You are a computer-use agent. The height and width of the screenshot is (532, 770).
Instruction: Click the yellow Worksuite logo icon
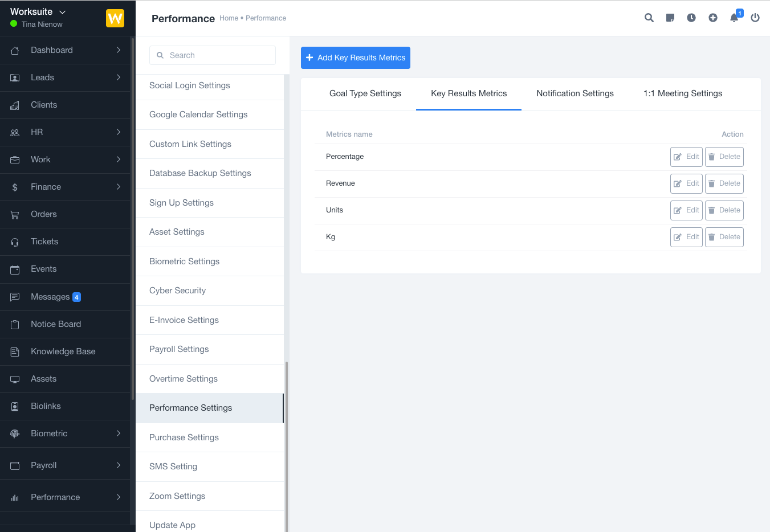click(115, 18)
